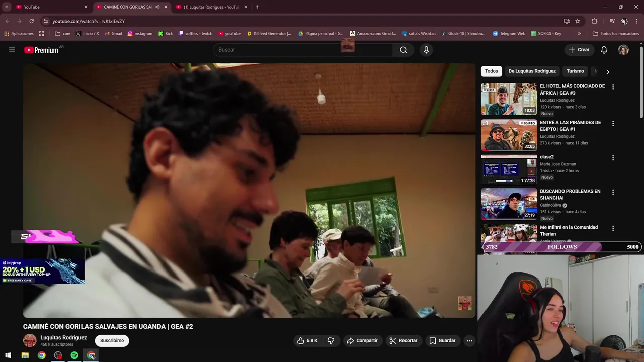Open a new browser tab

coord(258,7)
